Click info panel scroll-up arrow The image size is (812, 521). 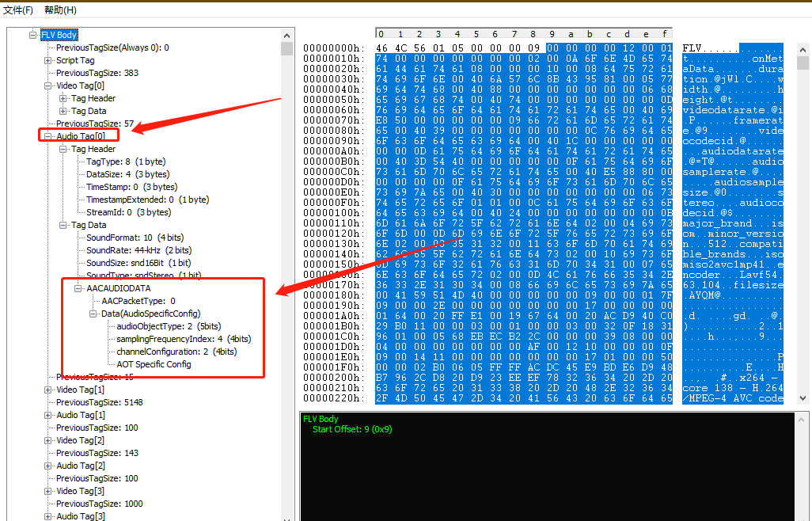(803, 420)
